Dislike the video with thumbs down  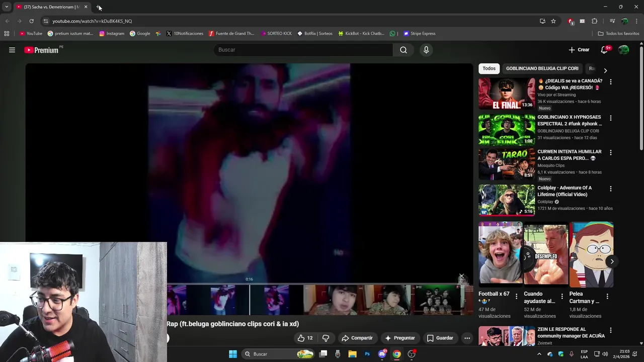pos(326,338)
